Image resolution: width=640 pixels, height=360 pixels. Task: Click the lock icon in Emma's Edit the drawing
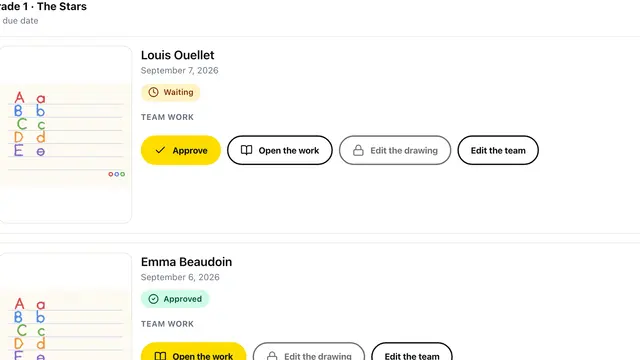tap(272, 356)
